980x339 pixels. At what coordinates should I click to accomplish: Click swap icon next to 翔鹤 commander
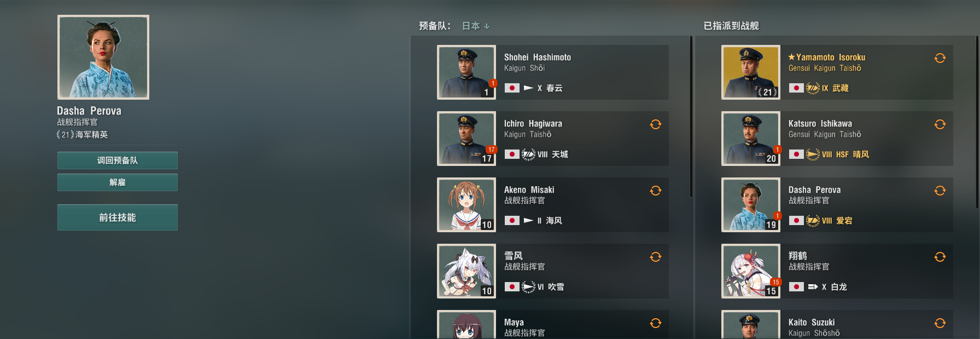(940, 257)
